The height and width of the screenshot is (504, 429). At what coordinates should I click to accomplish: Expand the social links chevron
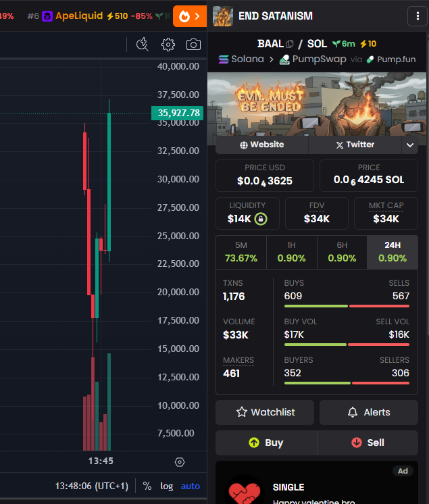pos(409,145)
